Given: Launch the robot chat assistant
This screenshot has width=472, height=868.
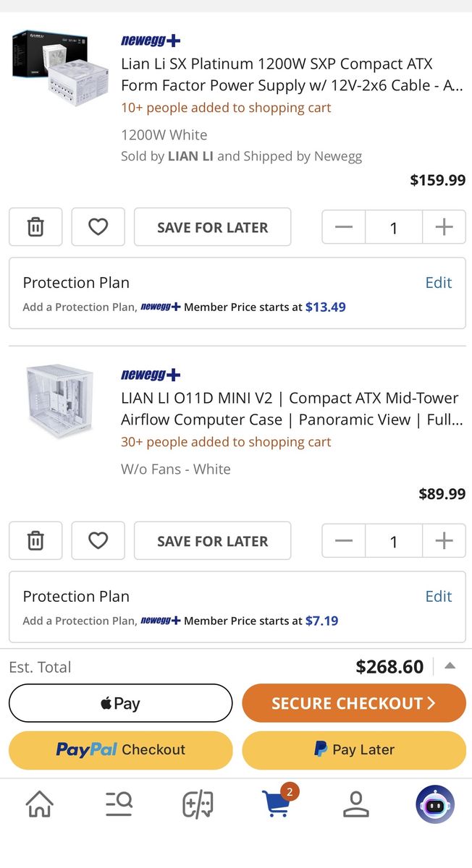Looking at the screenshot, I should (435, 804).
